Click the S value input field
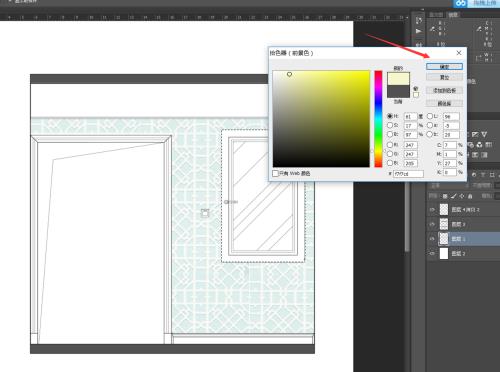This screenshot has width=500, height=372. 411,125
